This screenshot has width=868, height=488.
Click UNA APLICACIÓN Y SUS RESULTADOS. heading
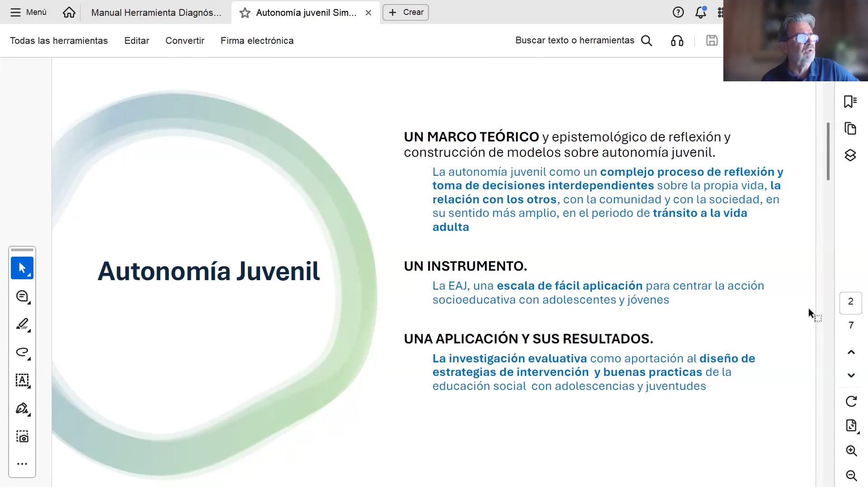click(528, 339)
